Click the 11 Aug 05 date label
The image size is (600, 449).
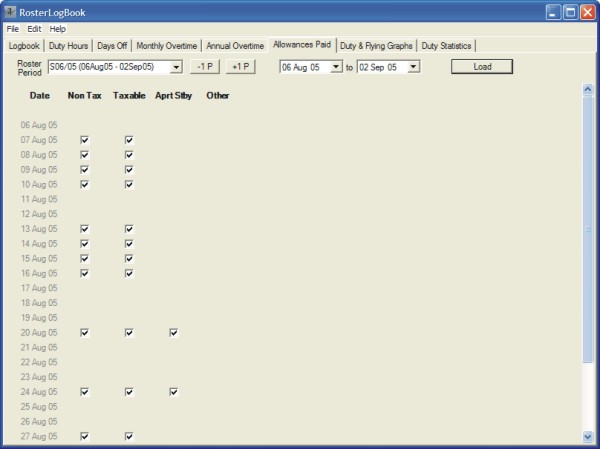tap(39, 199)
